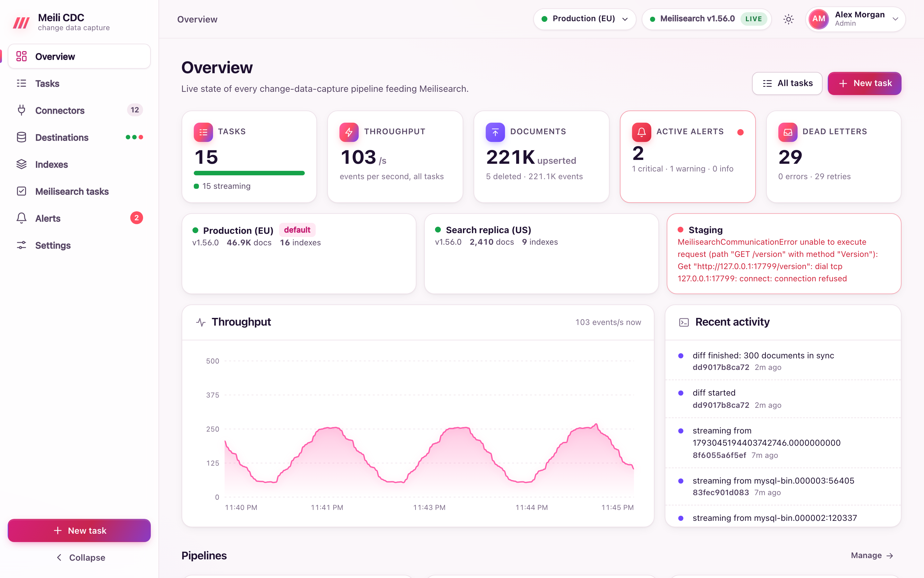Click the 'diff started' activity entry
The height and width of the screenshot is (578, 924).
click(x=783, y=399)
